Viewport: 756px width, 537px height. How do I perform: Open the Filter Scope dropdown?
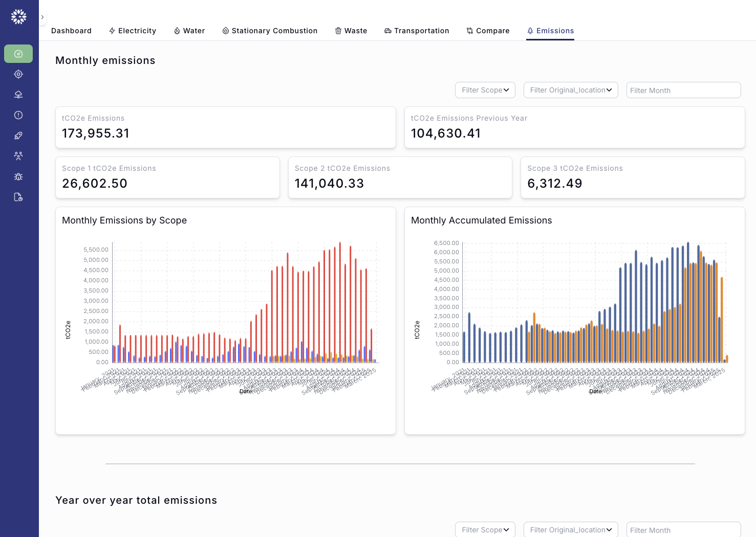485,90
